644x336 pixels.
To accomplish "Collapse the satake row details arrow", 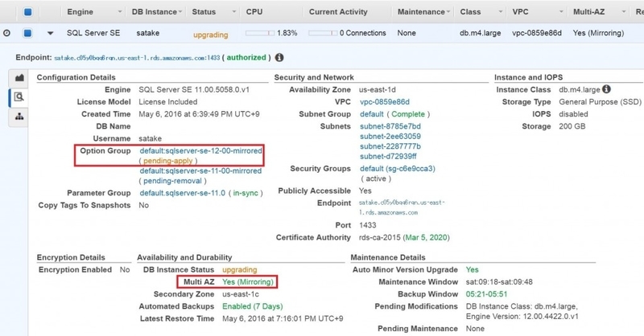I will (50, 33).
